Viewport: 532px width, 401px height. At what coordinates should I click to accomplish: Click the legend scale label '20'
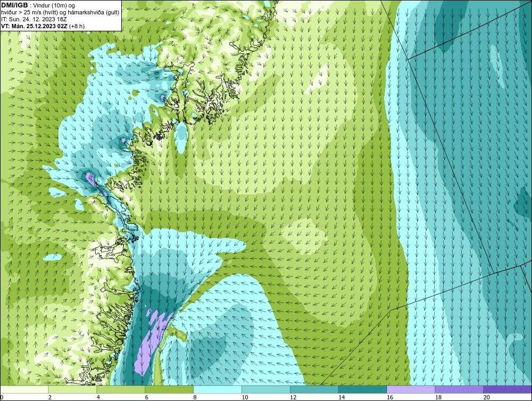pos(487,397)
